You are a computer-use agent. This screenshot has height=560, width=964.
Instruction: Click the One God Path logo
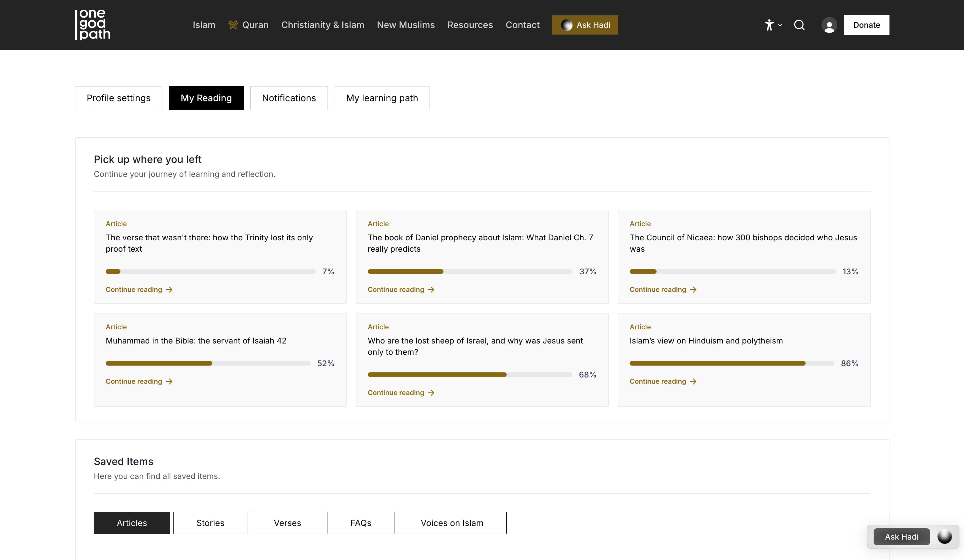[x=93, y=24]
